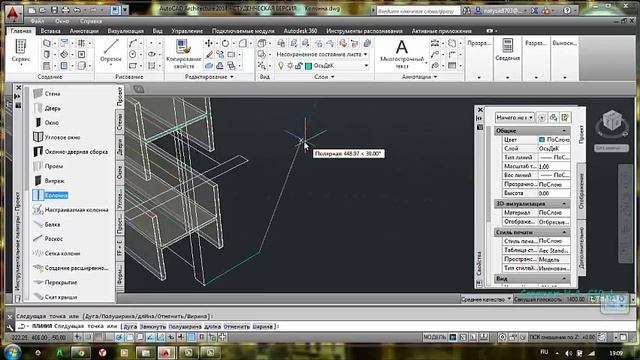
Task: Click the ОсьДеК layer color swatch
Action: (309, 66)
